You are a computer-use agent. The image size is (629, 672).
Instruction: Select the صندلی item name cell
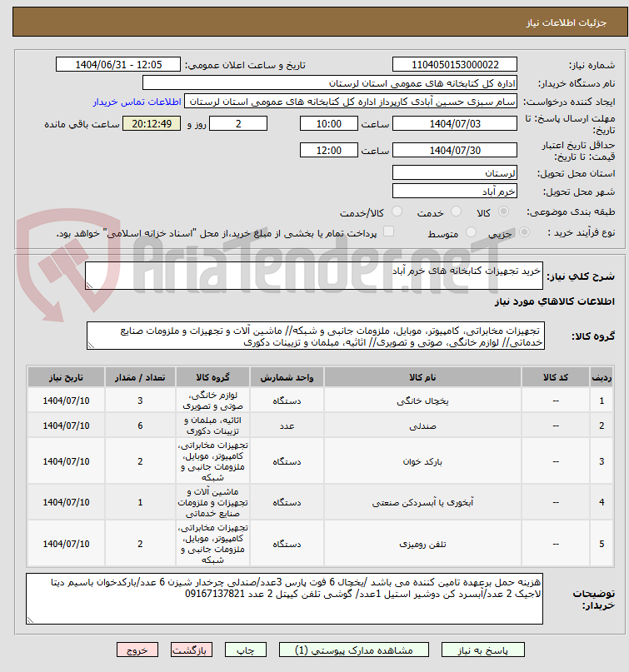click(x=422, y=426)
